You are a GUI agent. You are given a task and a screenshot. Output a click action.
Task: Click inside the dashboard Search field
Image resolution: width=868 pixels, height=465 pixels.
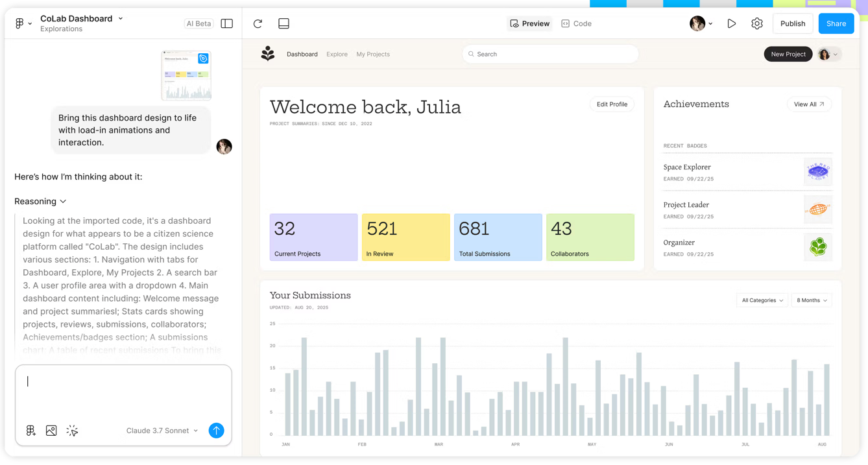(551, 54)
